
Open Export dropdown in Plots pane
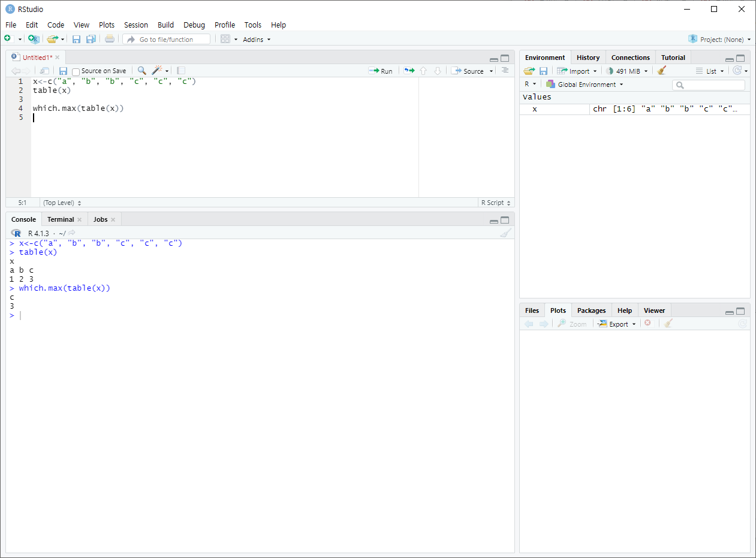pos(616,324)
